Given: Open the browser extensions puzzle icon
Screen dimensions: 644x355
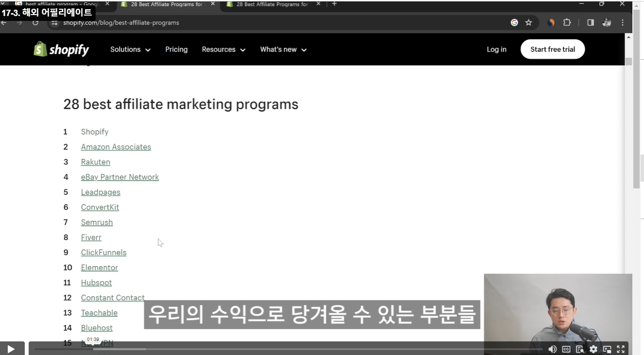Looking at the screenshot, I should (x=567, y=23).
